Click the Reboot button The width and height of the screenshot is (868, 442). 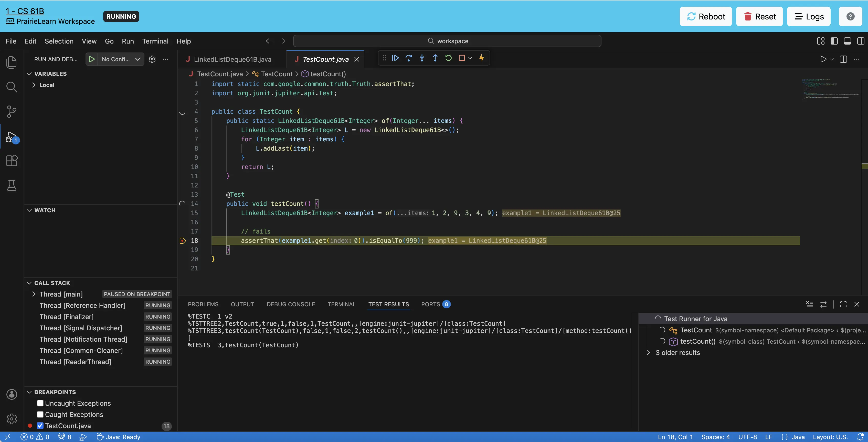(706, 16)
